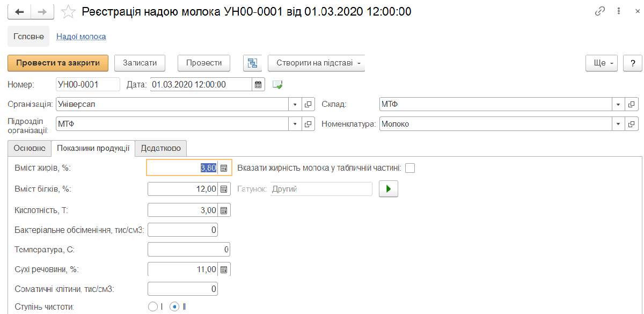The height and width of the screenshot is (314, 644).
Task: Open calculator for Сухі речовини field
Action: [224, 269]
